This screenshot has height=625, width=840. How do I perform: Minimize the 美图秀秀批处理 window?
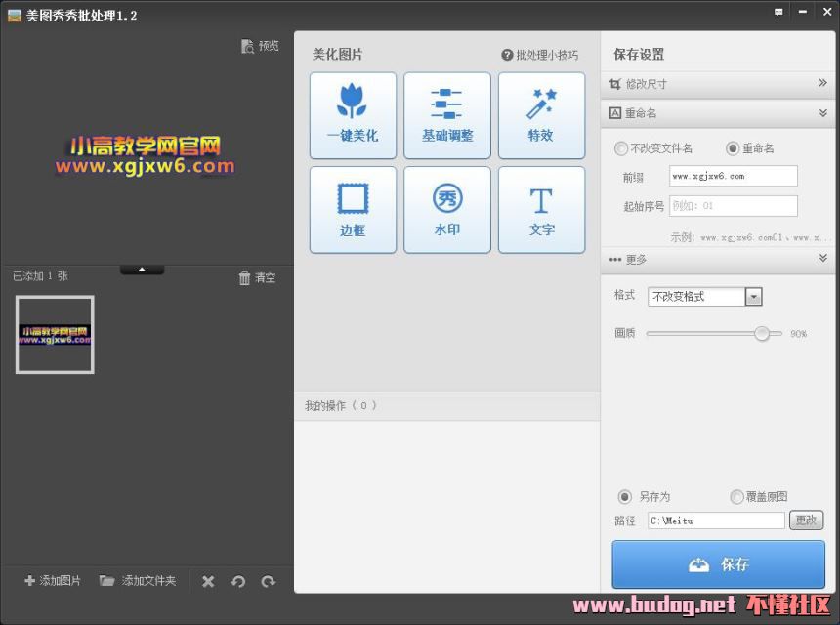tap(803, 12)
